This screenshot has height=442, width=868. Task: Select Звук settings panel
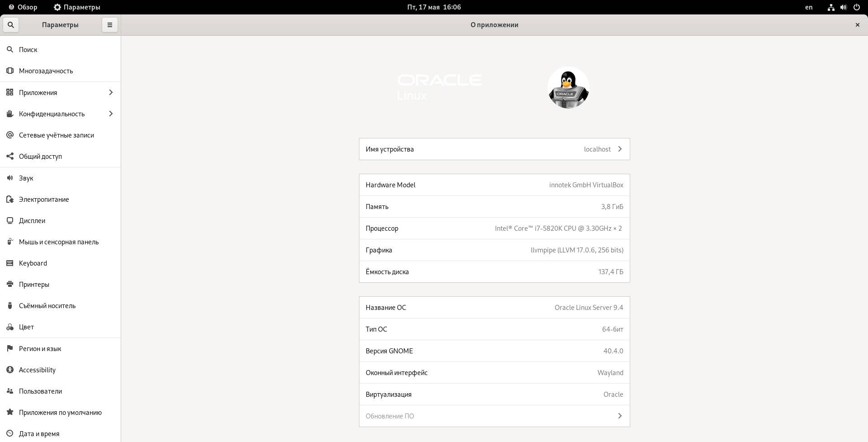60,178
